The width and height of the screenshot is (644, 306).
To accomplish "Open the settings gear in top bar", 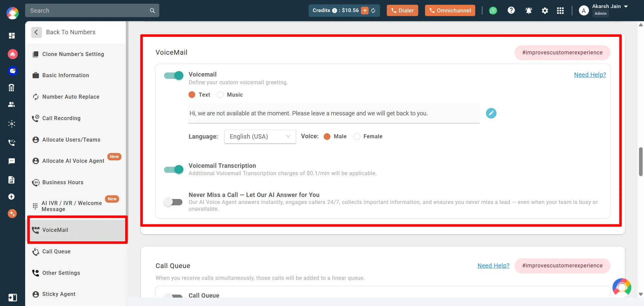I will tap(545, 11).
